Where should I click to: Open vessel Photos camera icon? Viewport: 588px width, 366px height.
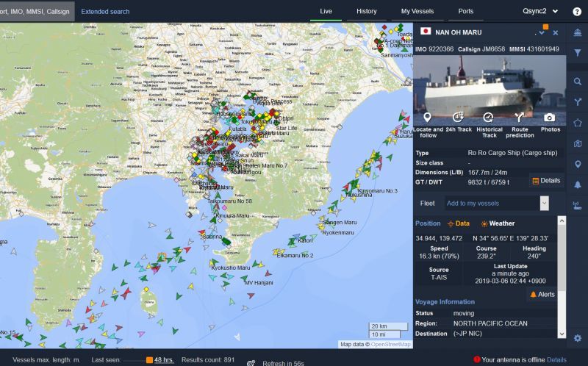pyautogui.click(x=550, y=118)
